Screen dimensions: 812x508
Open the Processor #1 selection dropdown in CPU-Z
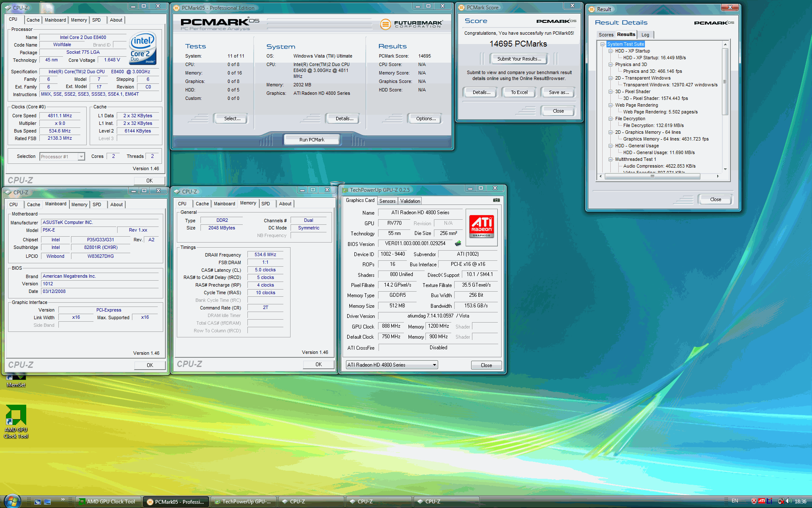(62, 157)
